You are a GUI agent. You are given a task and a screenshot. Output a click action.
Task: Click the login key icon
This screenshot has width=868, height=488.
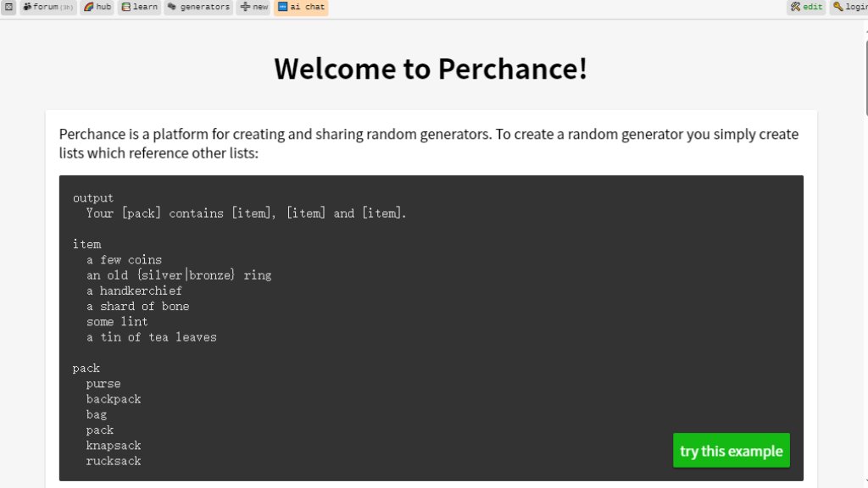(837, 7)
